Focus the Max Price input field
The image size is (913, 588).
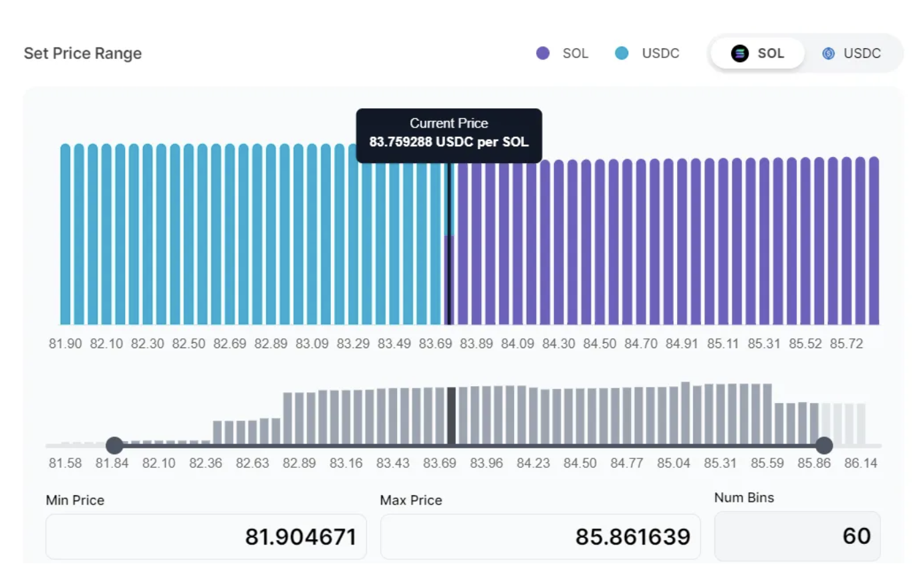[x=540, y=537]
